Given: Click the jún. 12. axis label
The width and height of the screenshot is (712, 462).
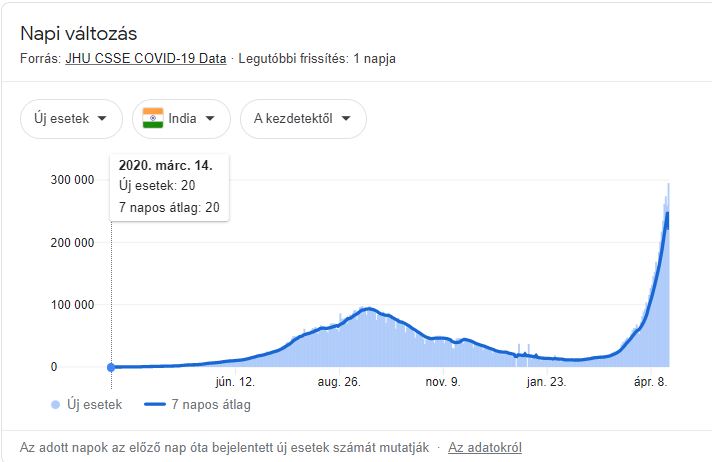Looking at the screenshot, I should [235, 382].
